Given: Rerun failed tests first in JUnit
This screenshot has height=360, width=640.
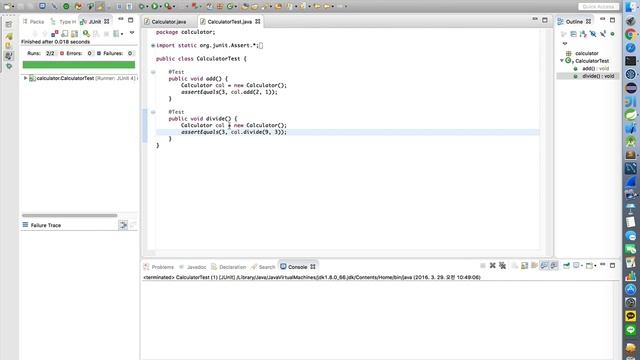Looking at the screenshot, I should 96,33.
